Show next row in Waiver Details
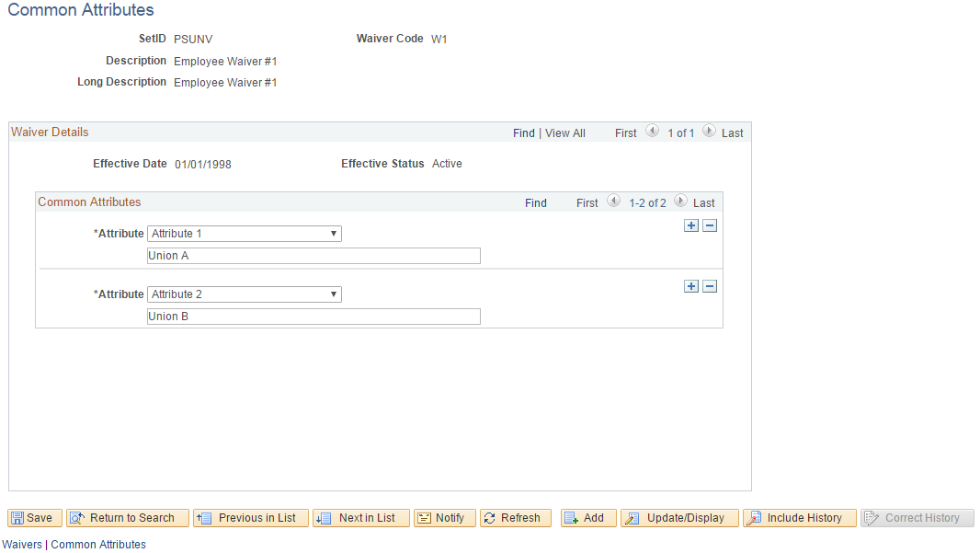This screenshot has width=980, height=553. (x=709, y=131)
